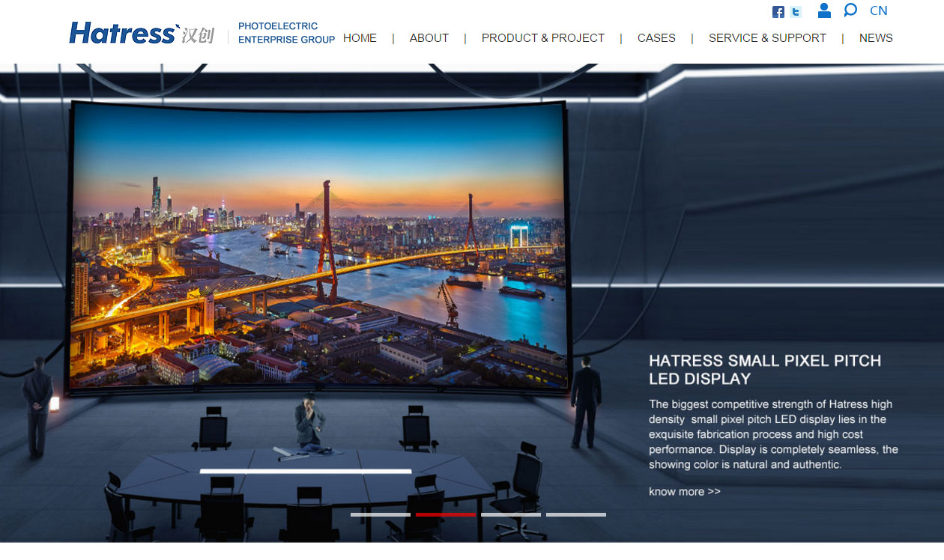The image size is (944, 560).
Task: Select the red active slide indicator
Action: [446, 515]
